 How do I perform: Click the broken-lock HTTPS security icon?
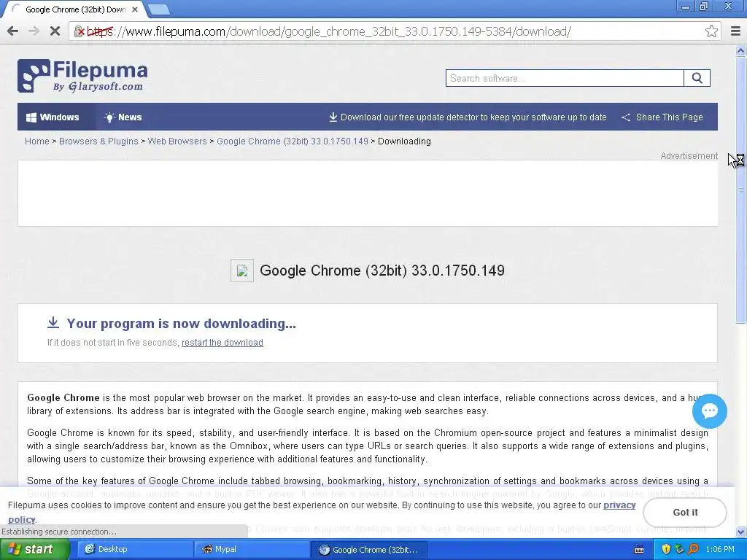80,31
